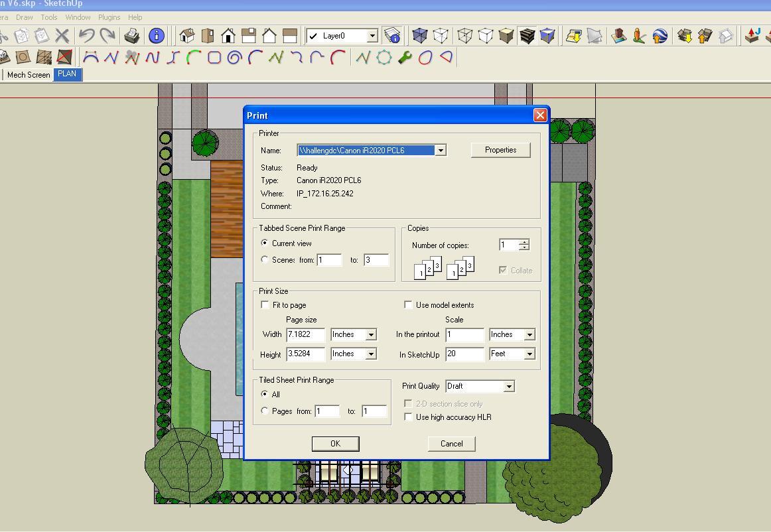Open the Print Quality dropdown
The height and width of the screenshot is (532, 771).
(x=509, y=387)
